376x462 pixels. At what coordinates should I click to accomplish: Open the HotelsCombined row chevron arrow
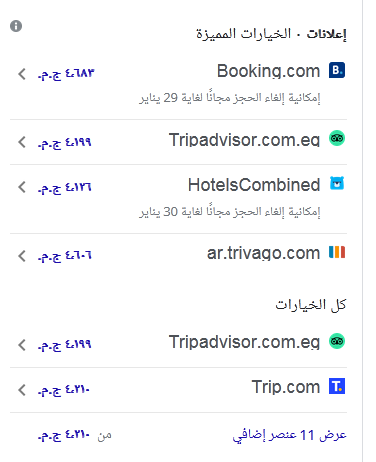click(22, 187)
